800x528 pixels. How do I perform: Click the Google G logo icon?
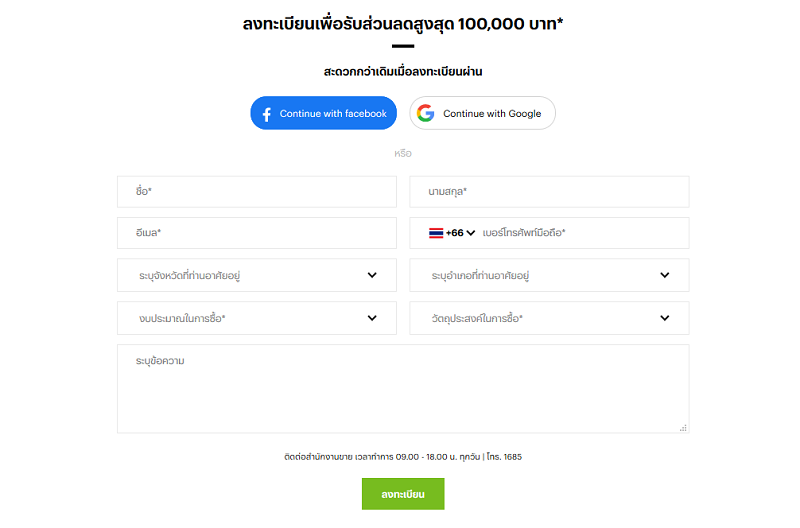426,113
